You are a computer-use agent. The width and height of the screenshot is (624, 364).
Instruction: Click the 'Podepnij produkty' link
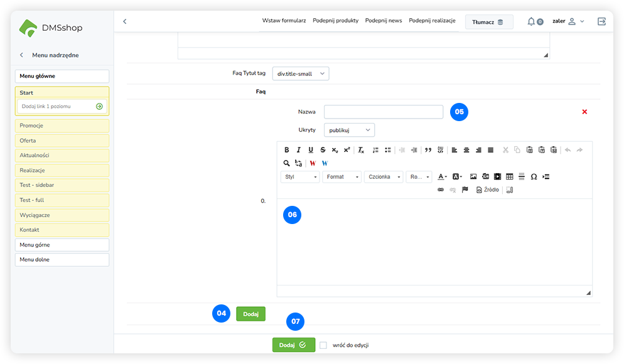(x=335, y=21)
